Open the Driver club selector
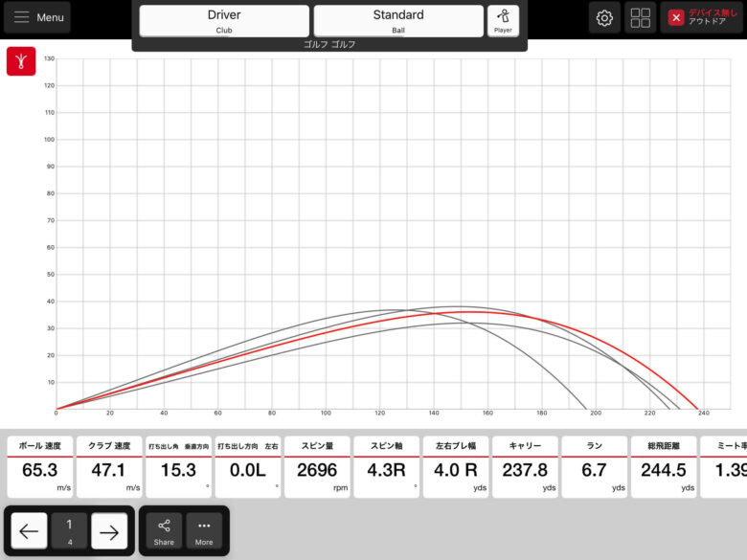 [224, 21]
